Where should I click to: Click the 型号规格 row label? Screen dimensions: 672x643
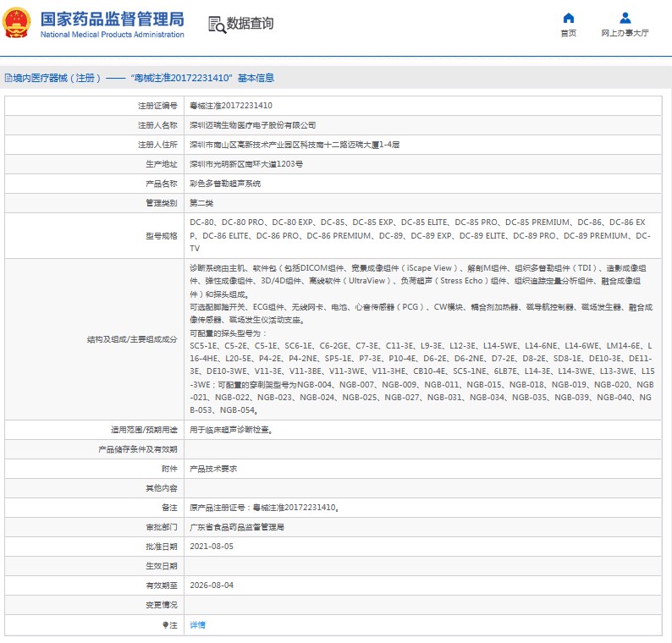pyautogui.click(x=162, y=235)
